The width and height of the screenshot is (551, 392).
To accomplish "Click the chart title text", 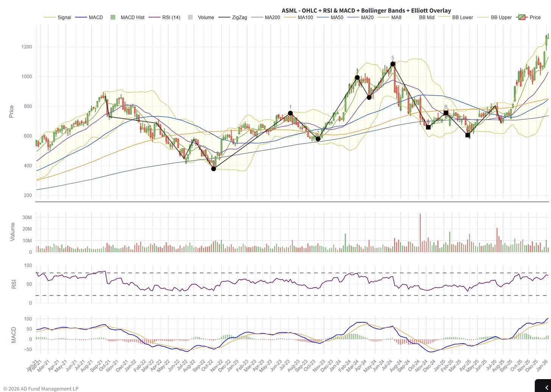I will coord(366,10).
